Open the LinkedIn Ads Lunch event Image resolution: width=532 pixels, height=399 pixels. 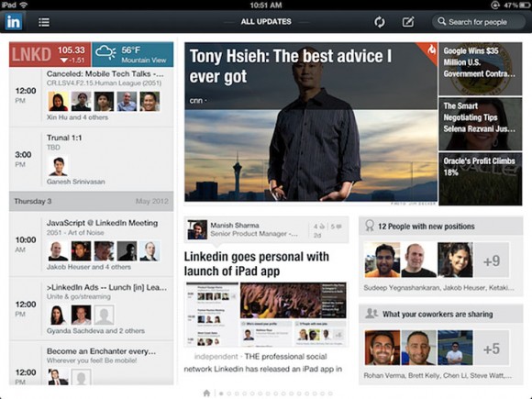tap(92, 308)
